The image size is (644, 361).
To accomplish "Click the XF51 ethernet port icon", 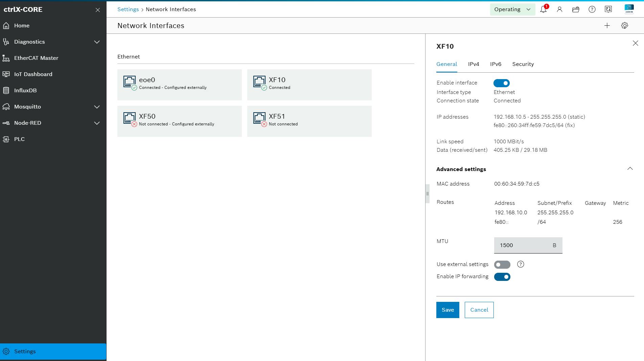I will point(259,119).
